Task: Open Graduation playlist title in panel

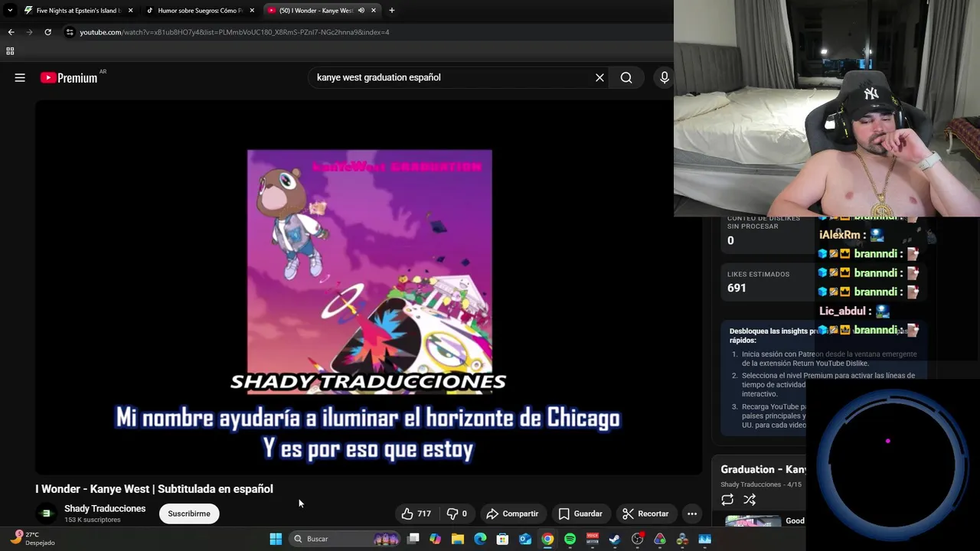Action: tap(763, 469)
